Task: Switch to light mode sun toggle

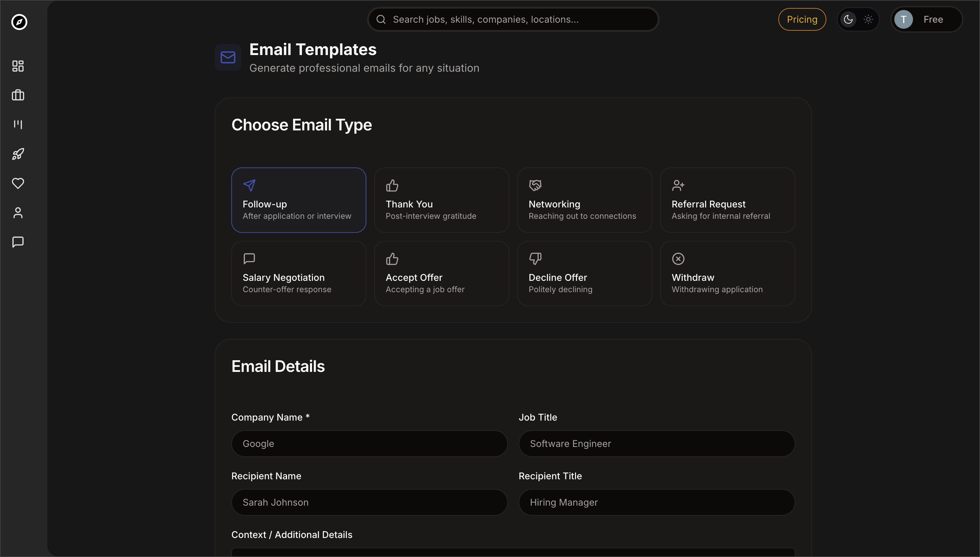Action: tap(868, 19)
